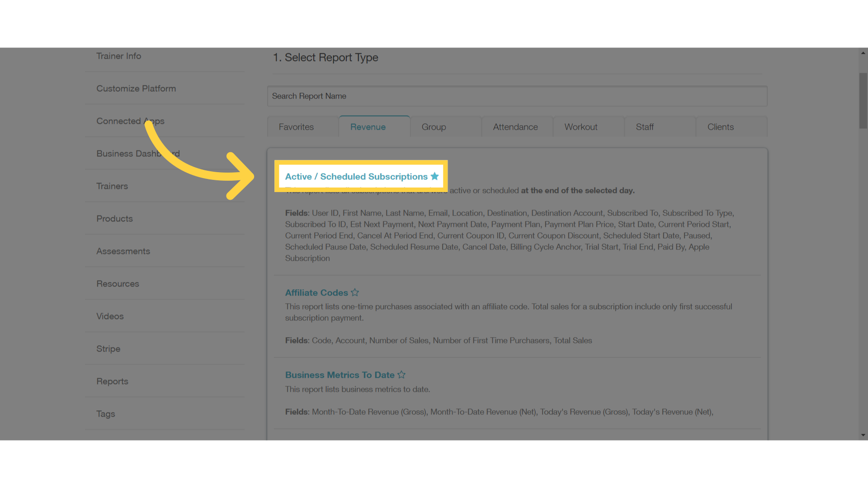
Task: Open the Reports sidebar item
Action: (112, 381)
